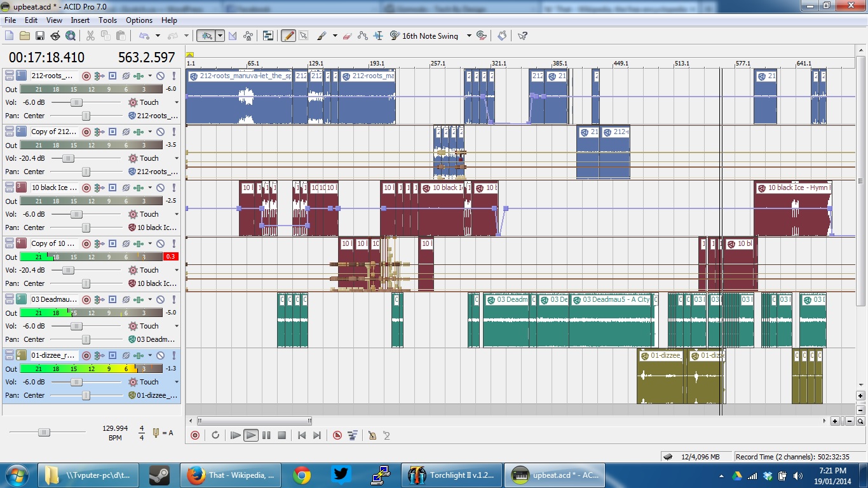Solo the 03 Deadmau5 track
The width and height of the screenshot is (868, 488).
pyautogui.click(x=173, y=299)
